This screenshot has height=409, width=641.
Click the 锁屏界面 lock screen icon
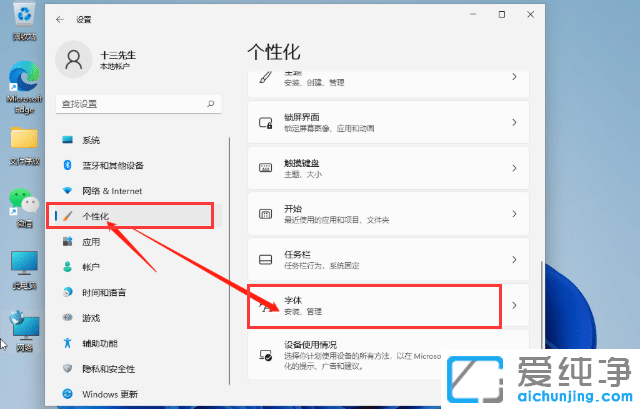tap(266, 123)
